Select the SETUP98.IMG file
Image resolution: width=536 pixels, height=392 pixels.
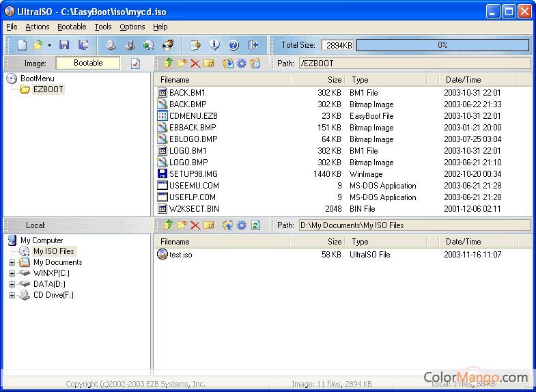[193, 174]
